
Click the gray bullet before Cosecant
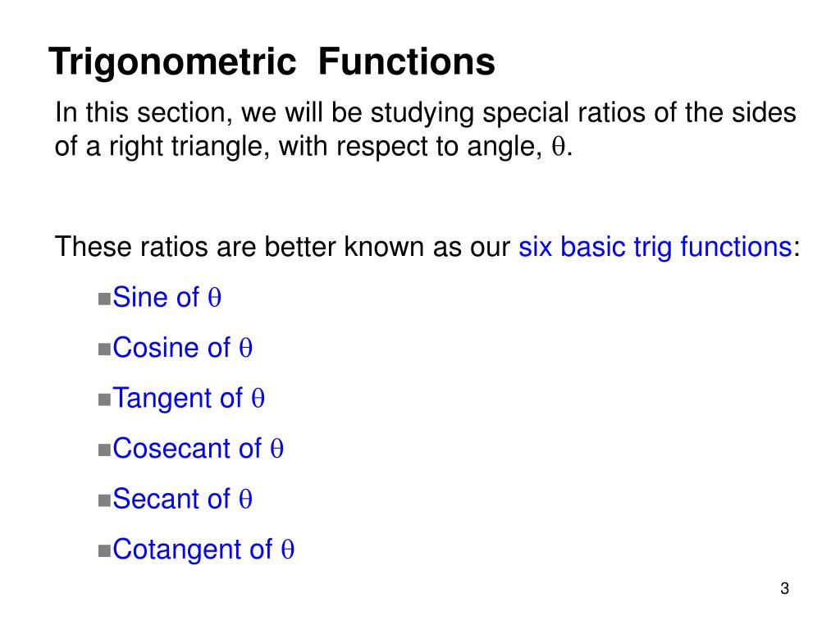click(x=104, y=450)
